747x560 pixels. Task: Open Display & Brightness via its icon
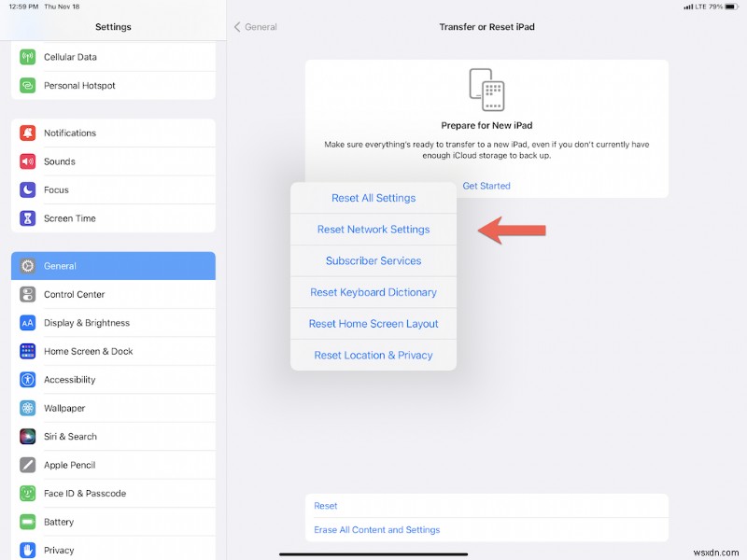(x=29, y=322)
